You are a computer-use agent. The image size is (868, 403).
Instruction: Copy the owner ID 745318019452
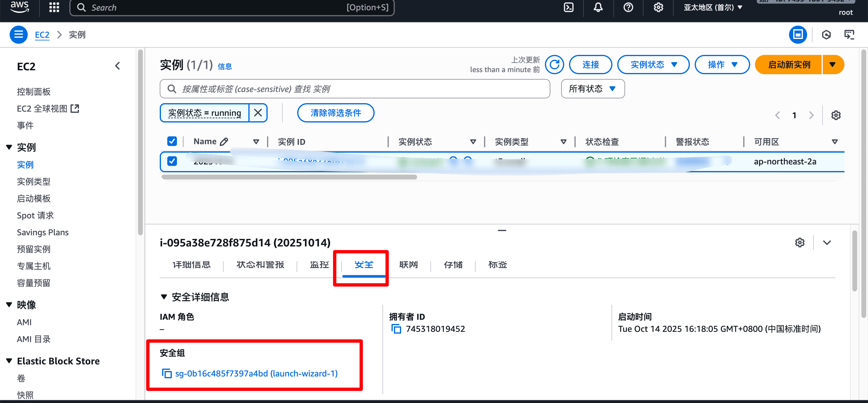(x=396, y=329)
